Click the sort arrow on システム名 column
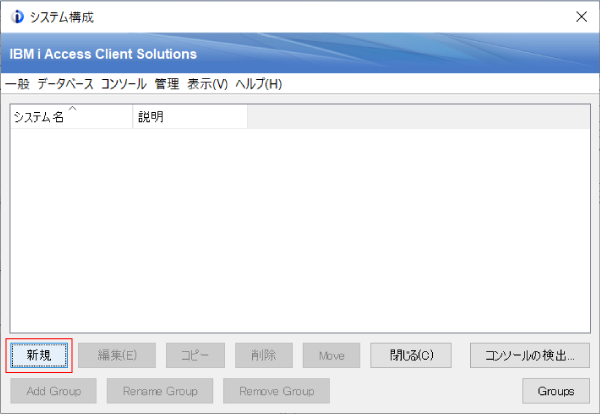The height and width of the screenshot is (415, 600). [x=72, y=109]
